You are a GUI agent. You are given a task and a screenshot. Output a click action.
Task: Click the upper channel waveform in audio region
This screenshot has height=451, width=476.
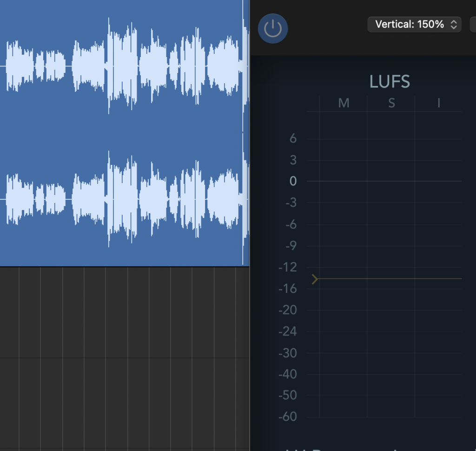[x=121, y=66]
